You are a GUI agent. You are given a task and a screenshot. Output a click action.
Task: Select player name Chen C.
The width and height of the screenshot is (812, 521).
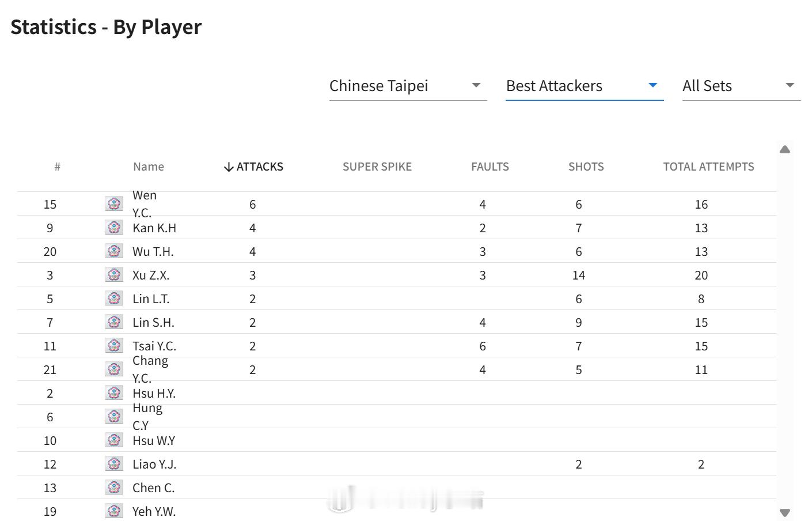tap(154, 488)
